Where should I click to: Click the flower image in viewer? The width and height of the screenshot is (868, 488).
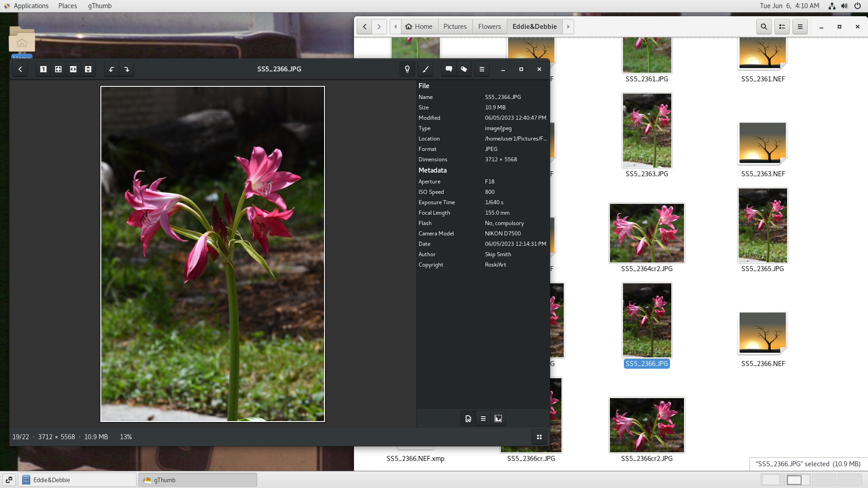point(212,254)
